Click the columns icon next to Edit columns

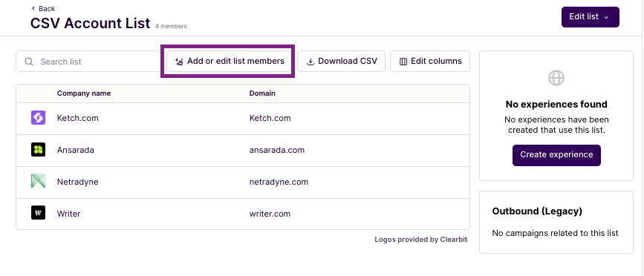tap(403, 62)
